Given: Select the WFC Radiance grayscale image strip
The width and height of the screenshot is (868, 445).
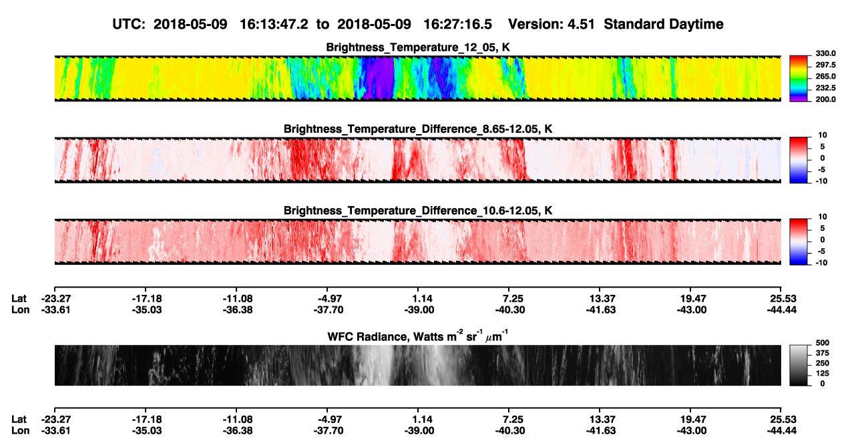Looking at the screenshot, I should pyautogui.click(x=418, y=365).
